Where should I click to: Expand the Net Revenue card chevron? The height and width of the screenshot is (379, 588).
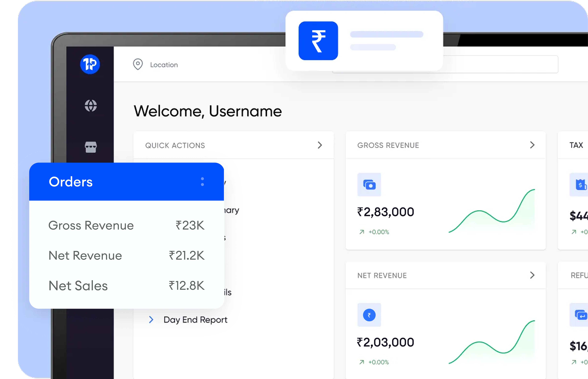point(532,275)
